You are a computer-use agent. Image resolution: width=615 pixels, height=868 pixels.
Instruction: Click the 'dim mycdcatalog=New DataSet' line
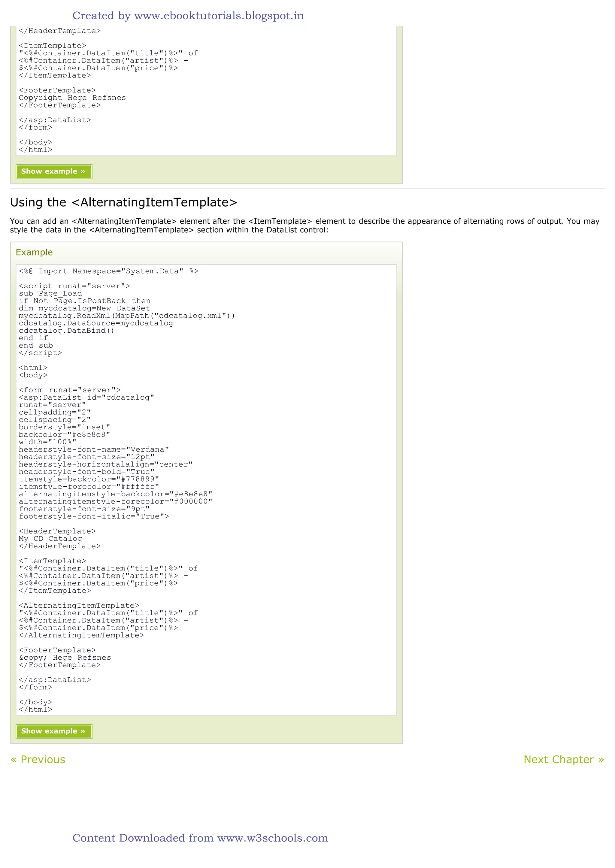click(84, 308)
